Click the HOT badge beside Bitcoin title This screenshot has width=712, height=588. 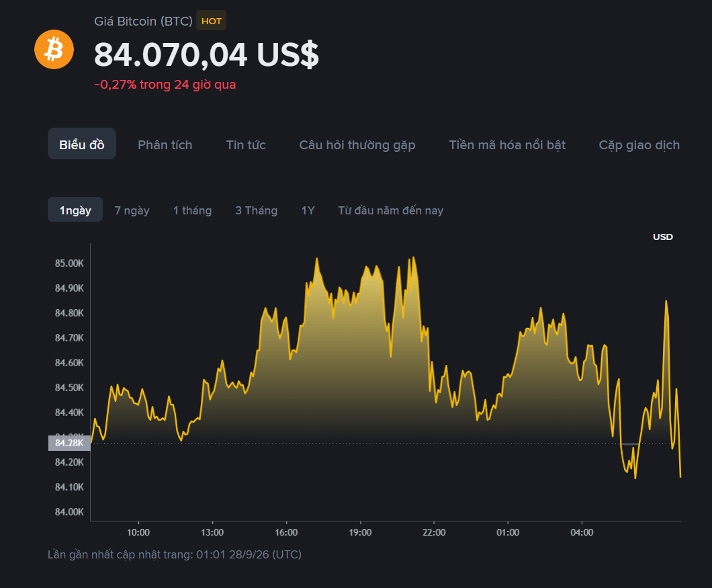[211, 21]
